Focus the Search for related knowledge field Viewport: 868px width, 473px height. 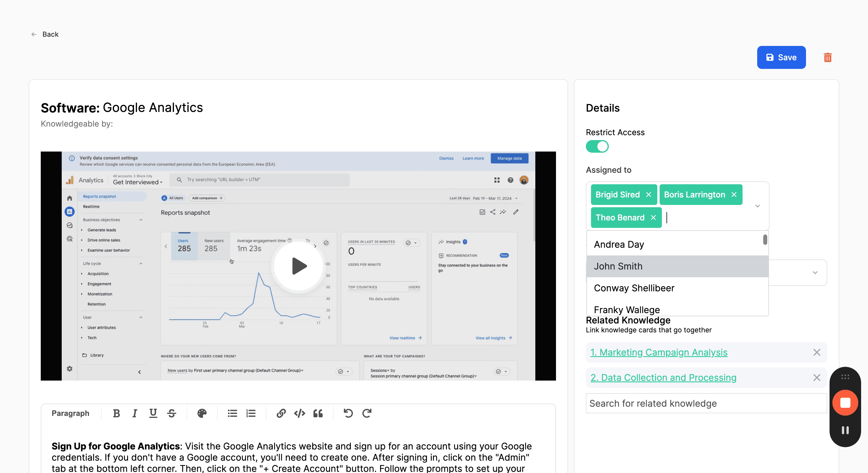click(x=706, y=403)
